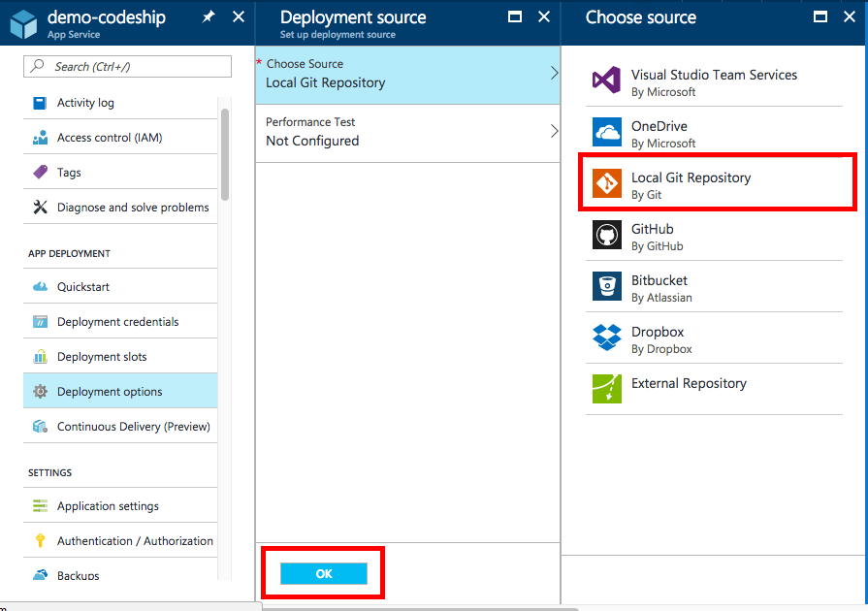Image resolution: width=868 pixels, height=611 pixels.
Task: Open Deployment slots menu item
Action: point(120,357)
